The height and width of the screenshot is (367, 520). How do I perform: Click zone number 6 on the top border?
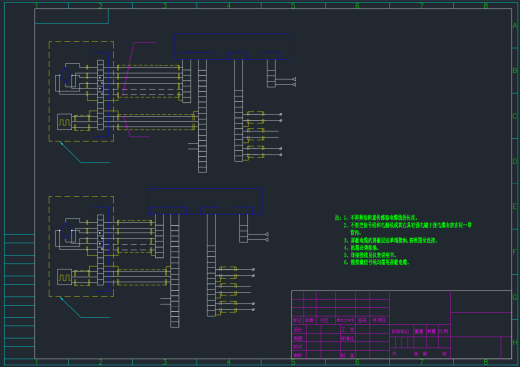click(357, 6)
